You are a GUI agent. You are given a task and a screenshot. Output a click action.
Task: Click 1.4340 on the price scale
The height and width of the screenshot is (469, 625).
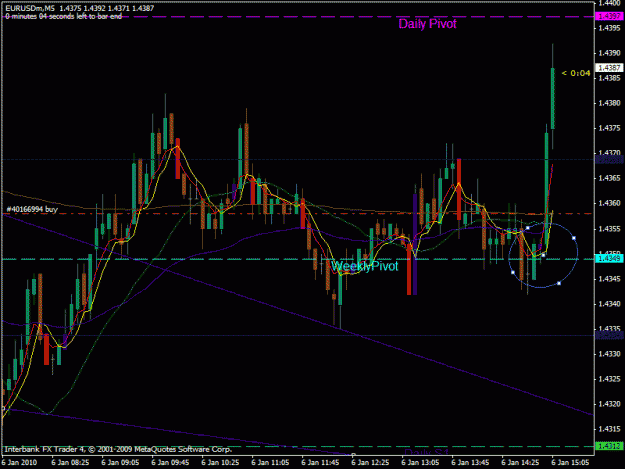coord(609,304)
